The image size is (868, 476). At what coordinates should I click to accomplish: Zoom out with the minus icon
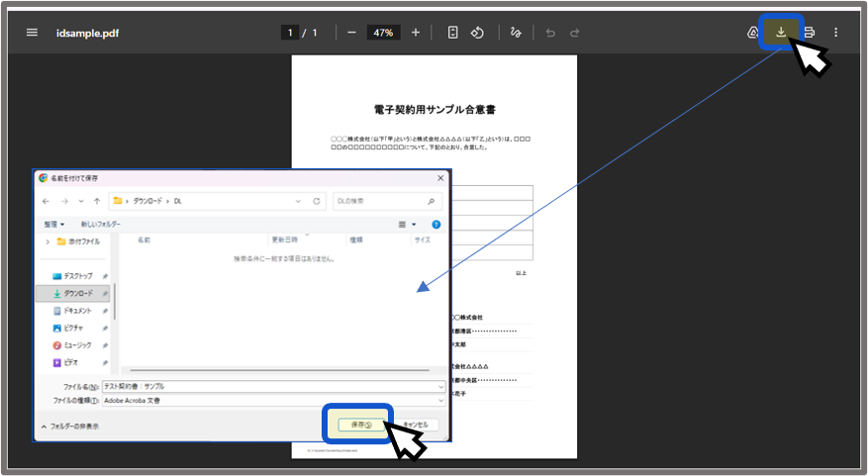point(351,33)
